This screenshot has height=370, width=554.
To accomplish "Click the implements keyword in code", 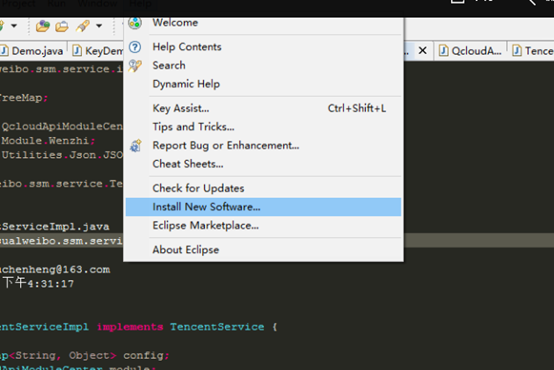I will pyautogui.click(x=130, y=327).
